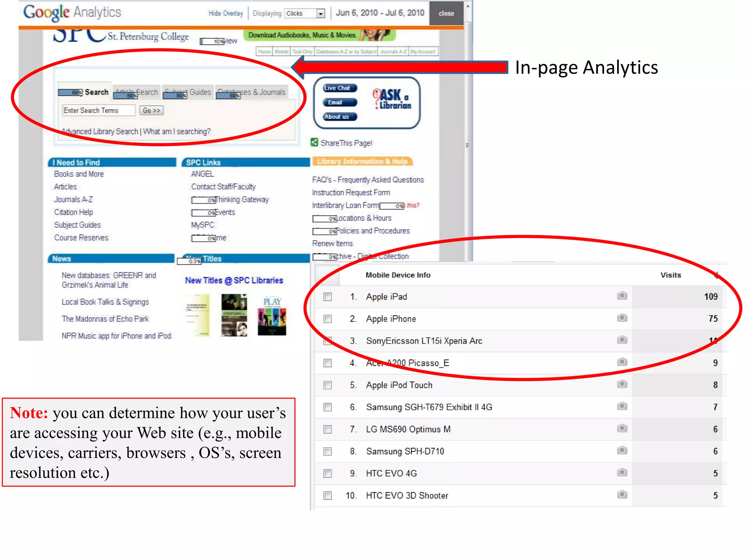Tick the checkbox for Apple iPhone

pyautogui.click(x=328, y=319)
